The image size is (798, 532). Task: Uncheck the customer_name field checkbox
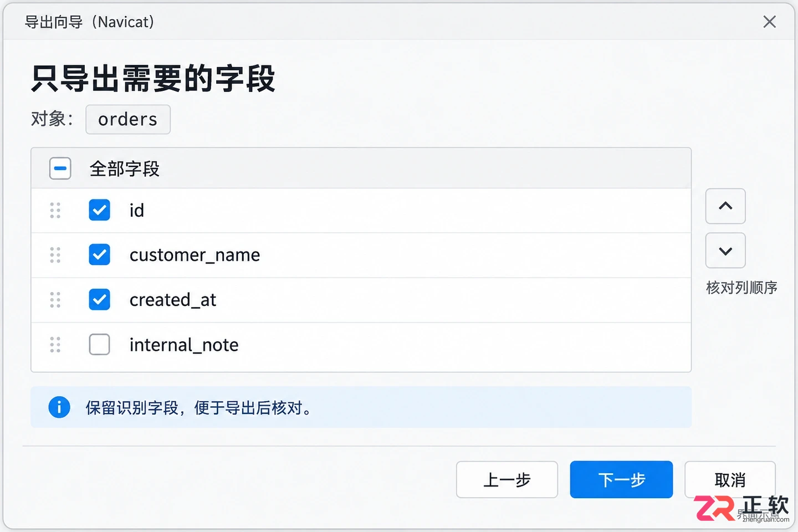click(x=100, y=255)
